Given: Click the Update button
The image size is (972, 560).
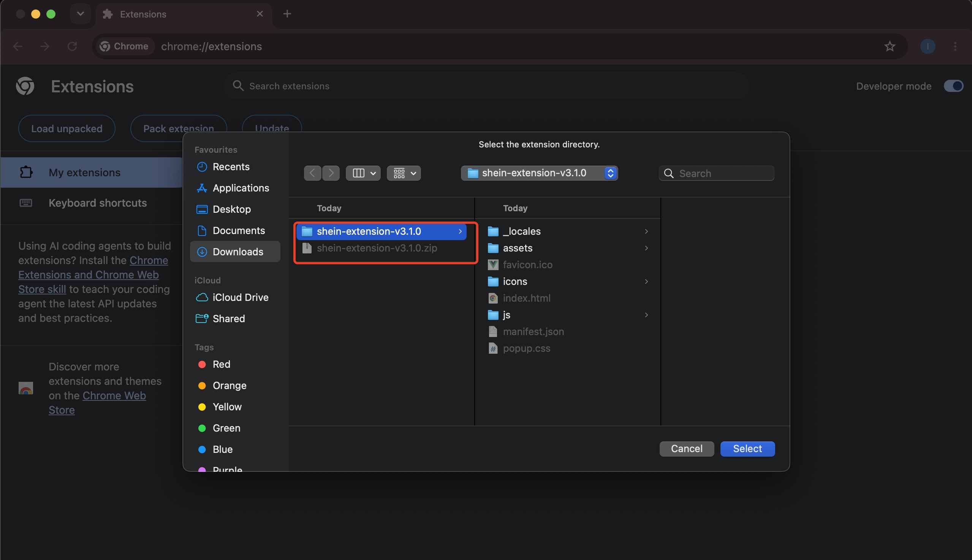Looking at the screenshot, I should tap(272, 128).
